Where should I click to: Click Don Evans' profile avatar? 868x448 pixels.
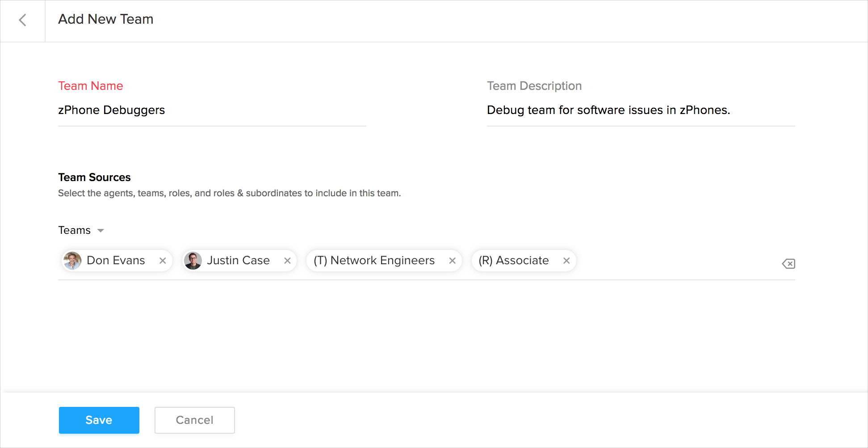72,261
